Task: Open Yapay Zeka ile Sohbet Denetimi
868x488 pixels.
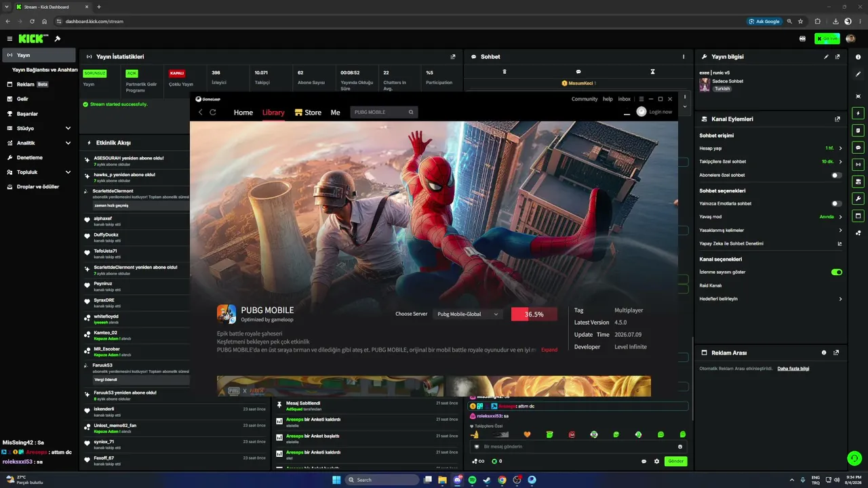Action: [x=770, y=244]
